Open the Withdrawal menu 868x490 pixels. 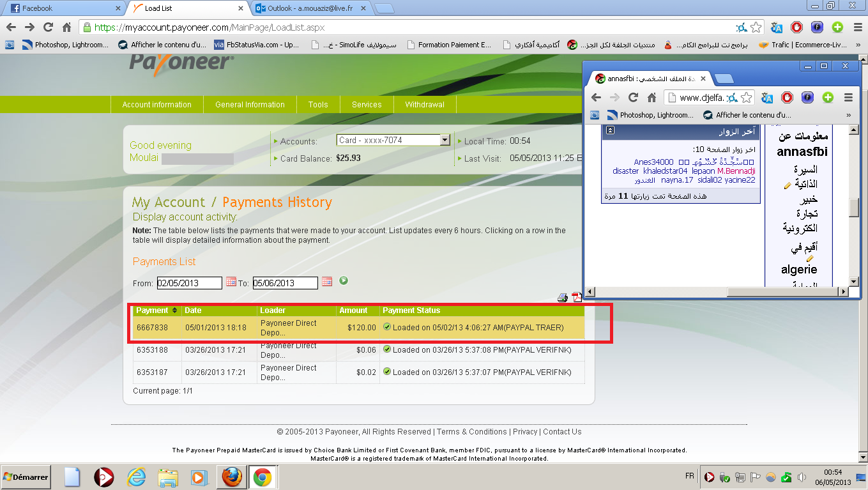pos(425,105)
